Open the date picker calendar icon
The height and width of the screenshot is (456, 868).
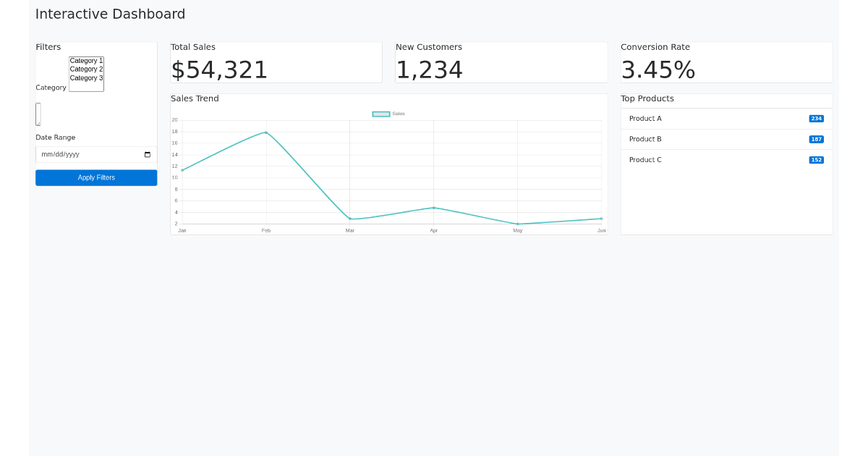148,154
